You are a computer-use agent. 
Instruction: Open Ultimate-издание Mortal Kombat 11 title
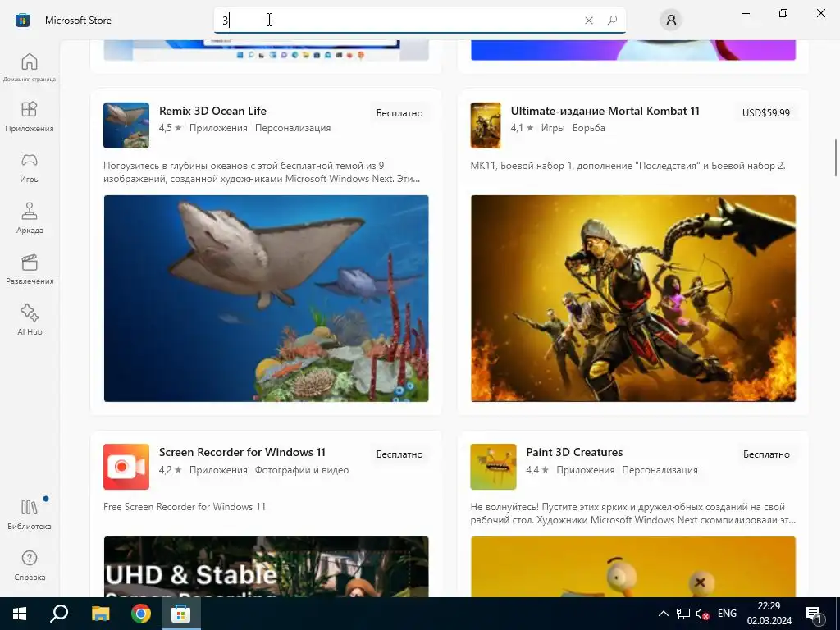605,111
